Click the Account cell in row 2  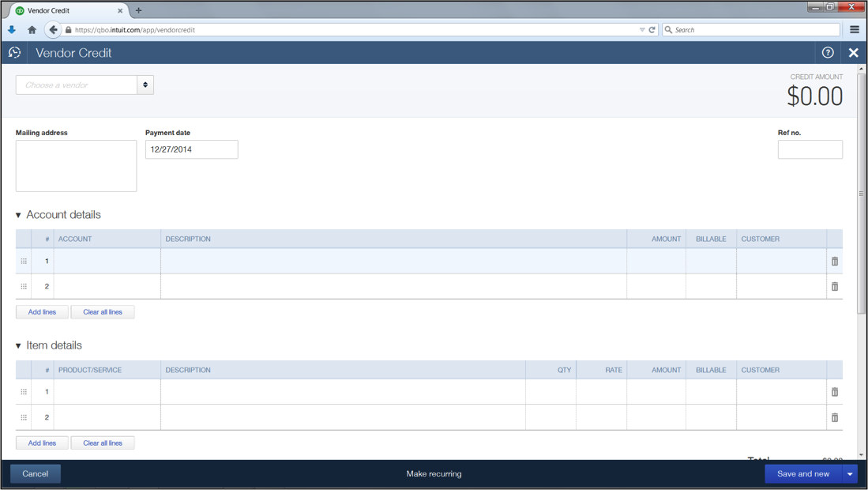pos(107,286)
